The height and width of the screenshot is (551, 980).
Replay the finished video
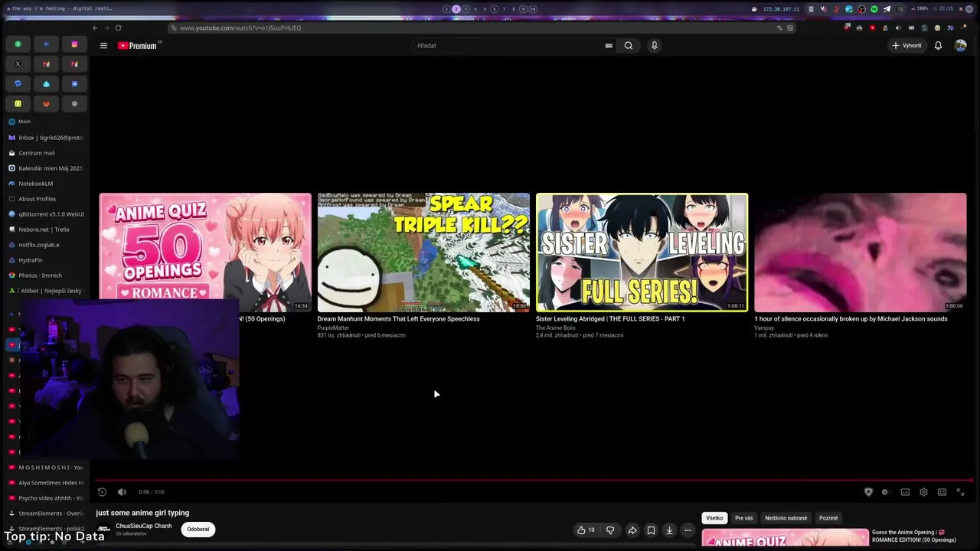[102, 492]
